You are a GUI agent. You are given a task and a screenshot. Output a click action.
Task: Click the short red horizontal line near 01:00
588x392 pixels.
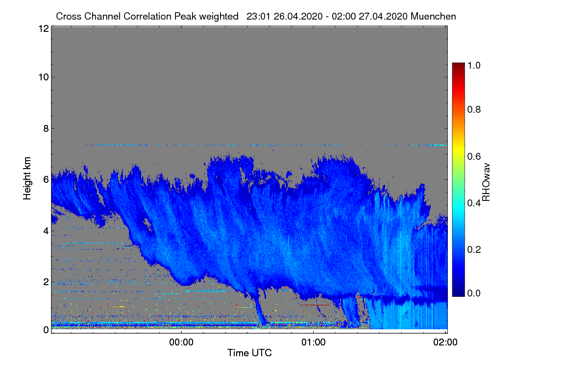pos(315,305)
